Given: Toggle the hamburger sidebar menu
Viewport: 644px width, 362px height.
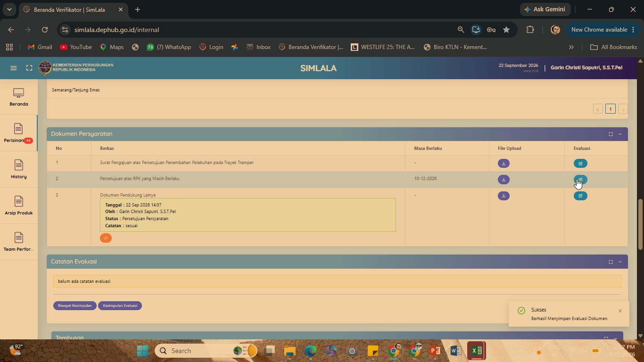Looking at the screenshot, I should tap(14, 68).
